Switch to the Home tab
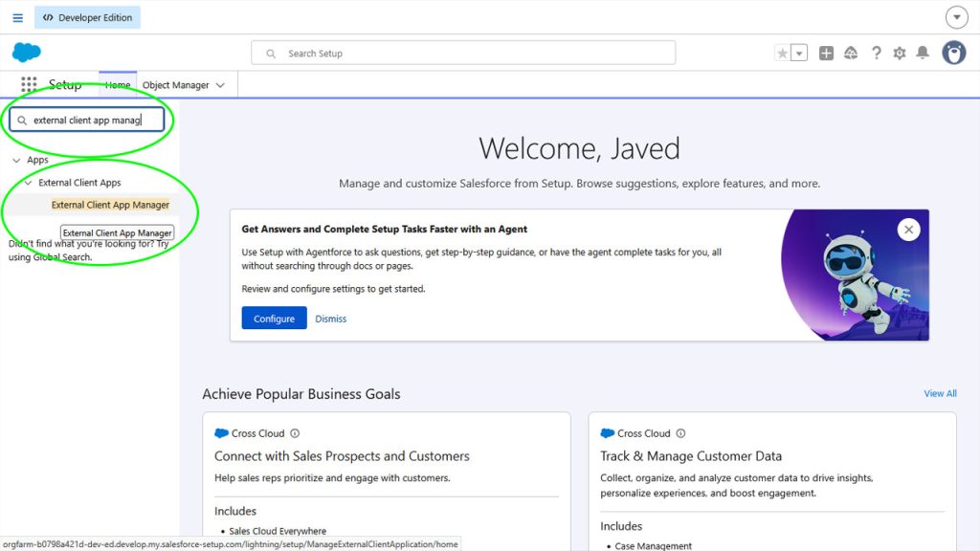 (118, 85)
